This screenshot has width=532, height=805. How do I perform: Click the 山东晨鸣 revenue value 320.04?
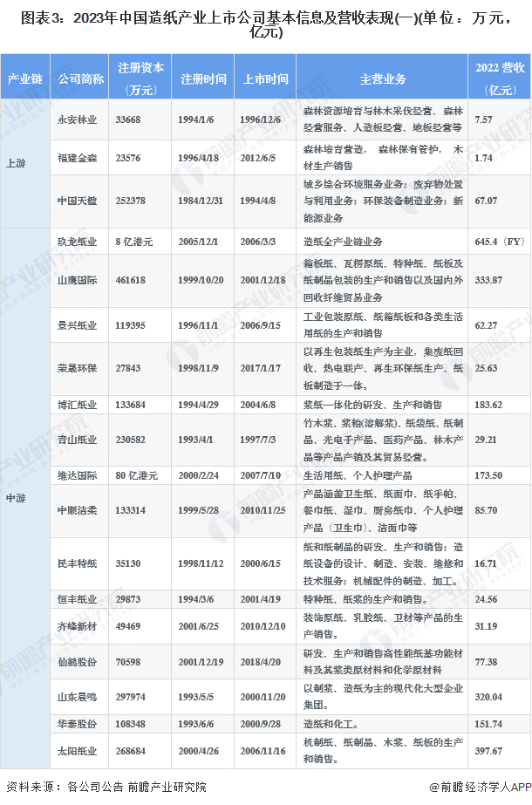coord(488,697)
